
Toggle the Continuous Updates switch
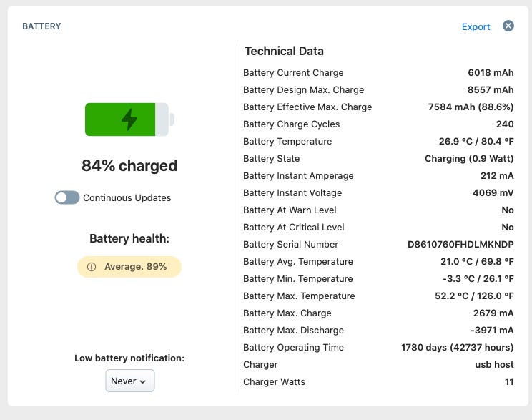(67, 197)
